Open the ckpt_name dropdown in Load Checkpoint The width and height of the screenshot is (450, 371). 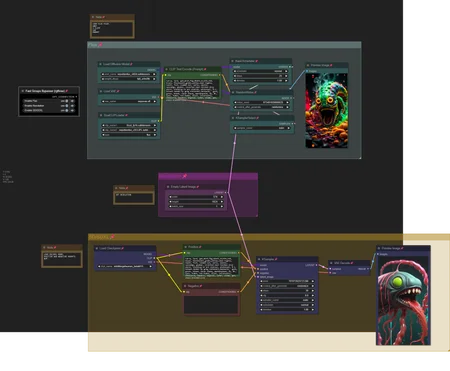tap(125, 266)
